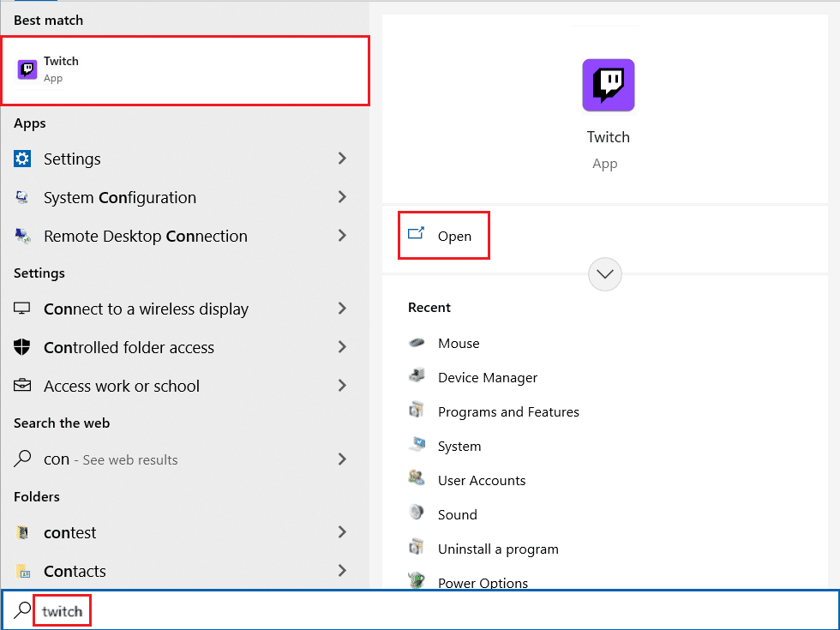The width and height of the screenshot is (840, 630).
Task: Open the Settings app result
Action: 184,159
